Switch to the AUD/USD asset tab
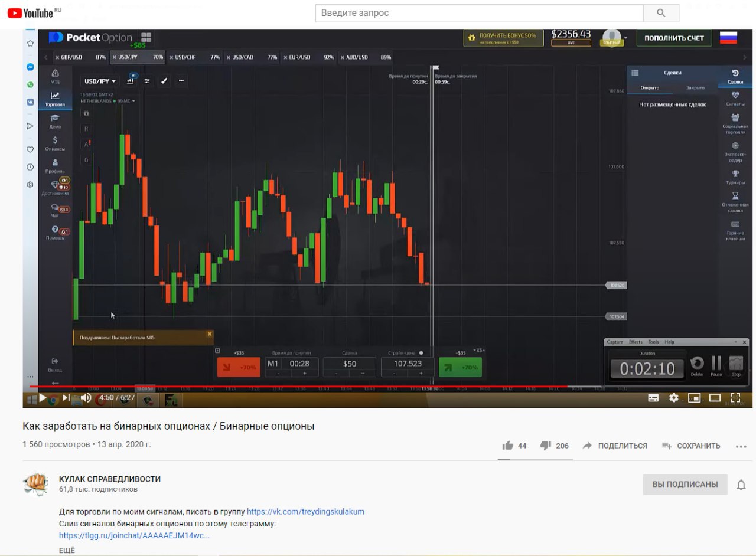This screenshot has width=756, height=556. (366, 57)
